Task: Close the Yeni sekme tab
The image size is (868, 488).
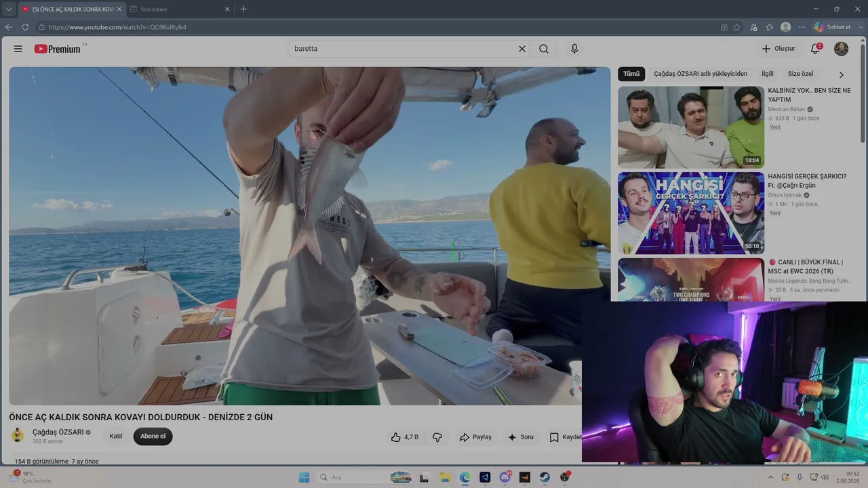Action: (227, 9)
